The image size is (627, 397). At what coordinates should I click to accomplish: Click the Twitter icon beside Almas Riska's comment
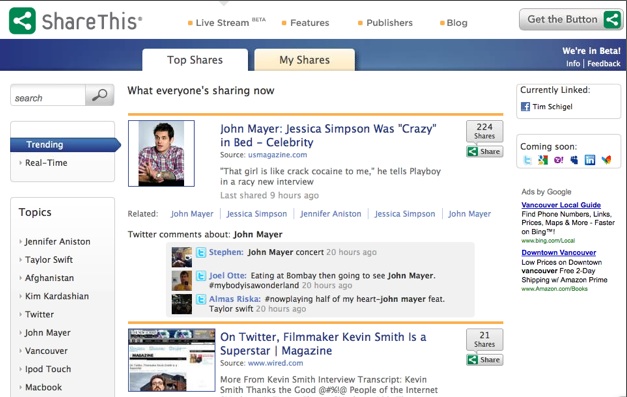[201, 299]
